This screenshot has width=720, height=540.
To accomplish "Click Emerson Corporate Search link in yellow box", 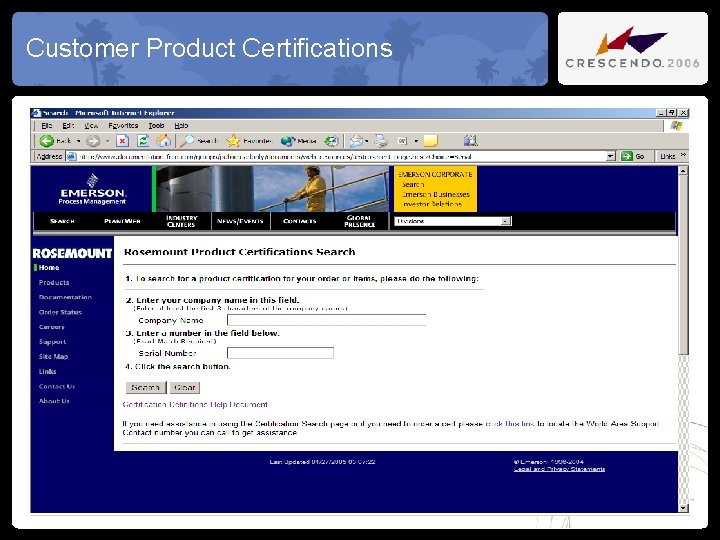I will coord(413,185).
